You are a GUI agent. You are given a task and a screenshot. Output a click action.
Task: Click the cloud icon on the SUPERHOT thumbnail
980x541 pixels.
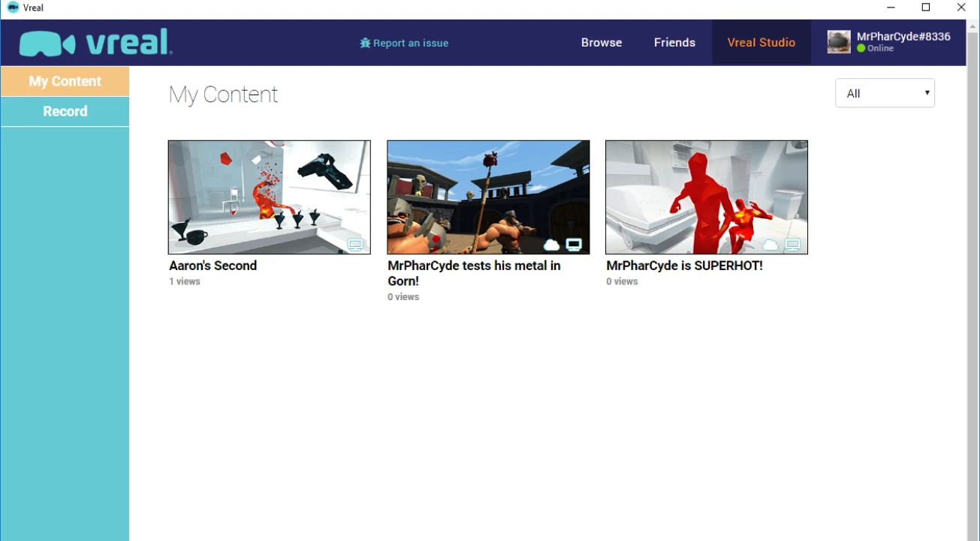tap(770, 245)
